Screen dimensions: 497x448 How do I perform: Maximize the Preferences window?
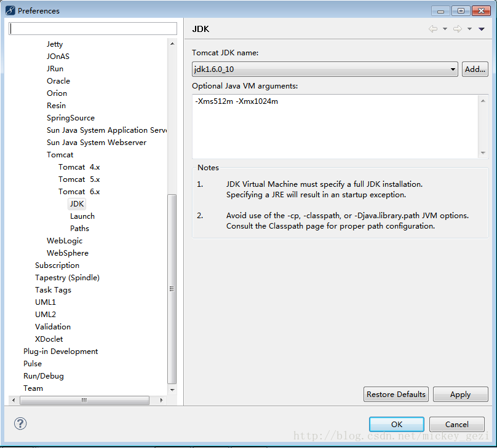pyautogui.click(x=461, y=11)
